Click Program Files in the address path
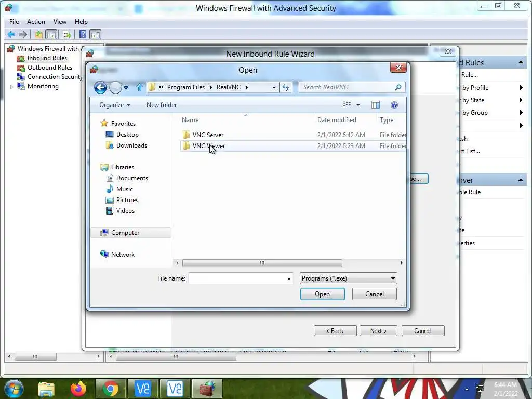532x399 pixels. point(186,87)
